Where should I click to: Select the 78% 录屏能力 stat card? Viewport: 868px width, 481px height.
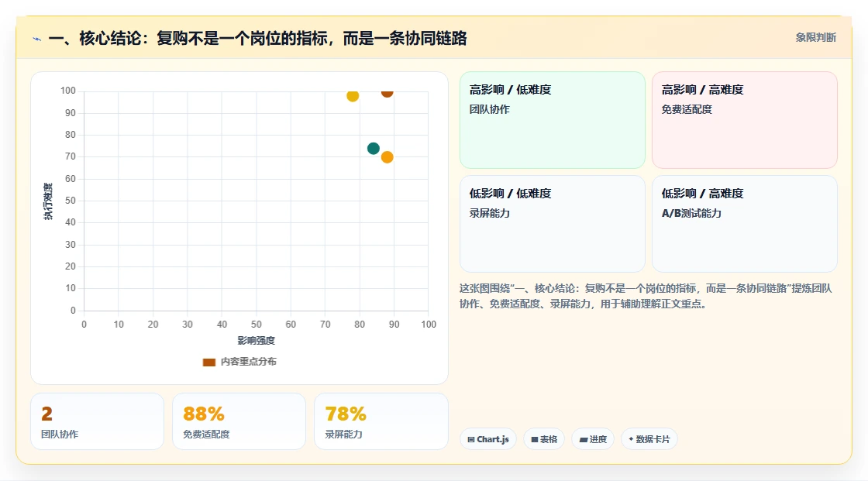(x=381, y=421)
